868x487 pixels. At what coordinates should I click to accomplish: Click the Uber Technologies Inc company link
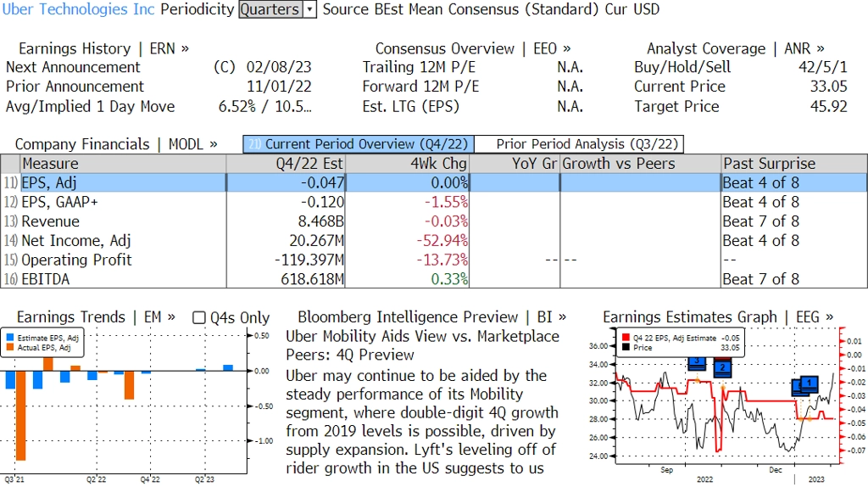(x=78, y=9)
